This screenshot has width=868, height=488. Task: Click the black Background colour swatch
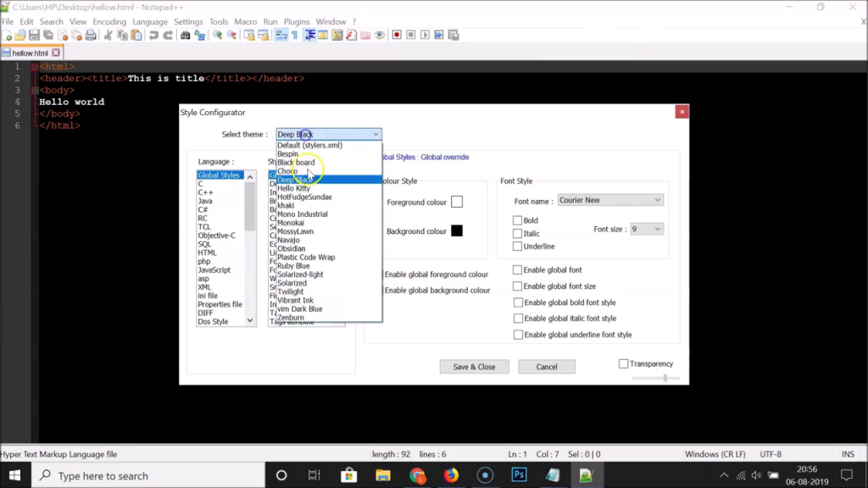point(457,230)
